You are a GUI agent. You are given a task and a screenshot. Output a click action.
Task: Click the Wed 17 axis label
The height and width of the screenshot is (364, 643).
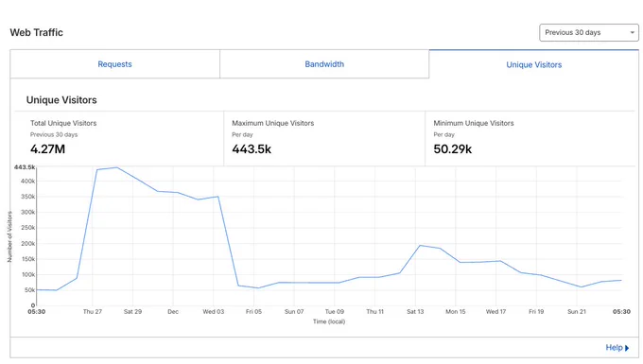tap(495, 312)
